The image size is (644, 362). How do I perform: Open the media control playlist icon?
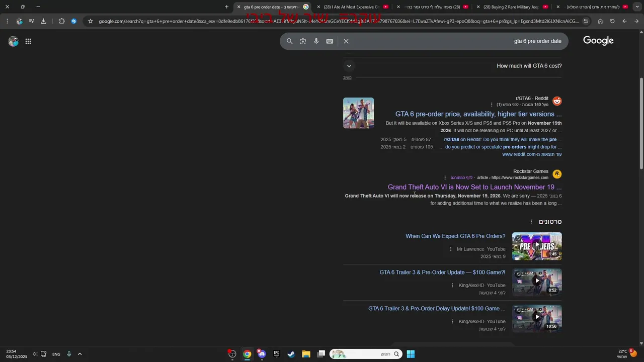[31, 21]
